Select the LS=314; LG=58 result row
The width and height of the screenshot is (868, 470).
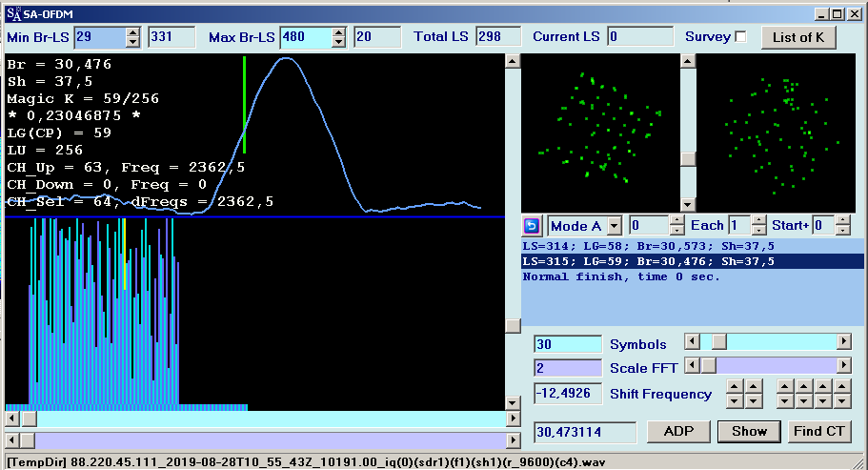click(692, 246)
